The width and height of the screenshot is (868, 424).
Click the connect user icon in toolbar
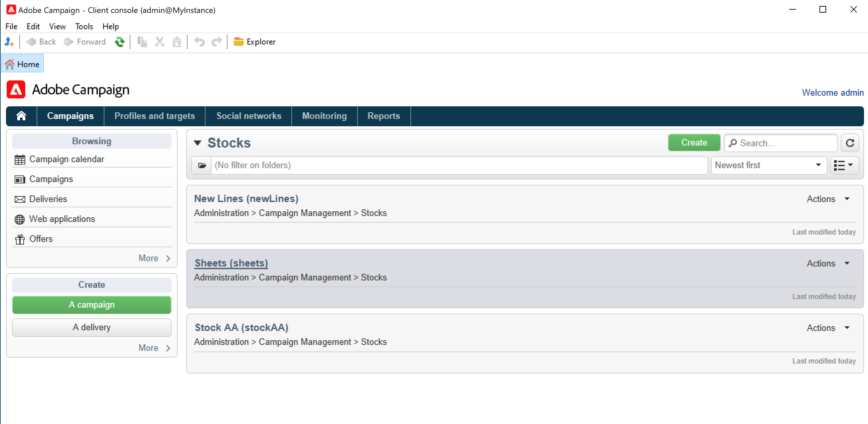pos(9,42)
